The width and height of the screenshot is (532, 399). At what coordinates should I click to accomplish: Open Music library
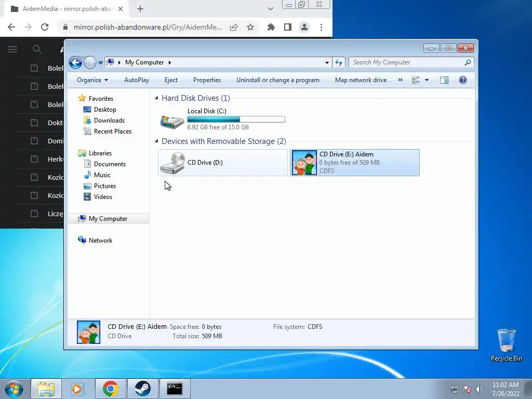102,175
